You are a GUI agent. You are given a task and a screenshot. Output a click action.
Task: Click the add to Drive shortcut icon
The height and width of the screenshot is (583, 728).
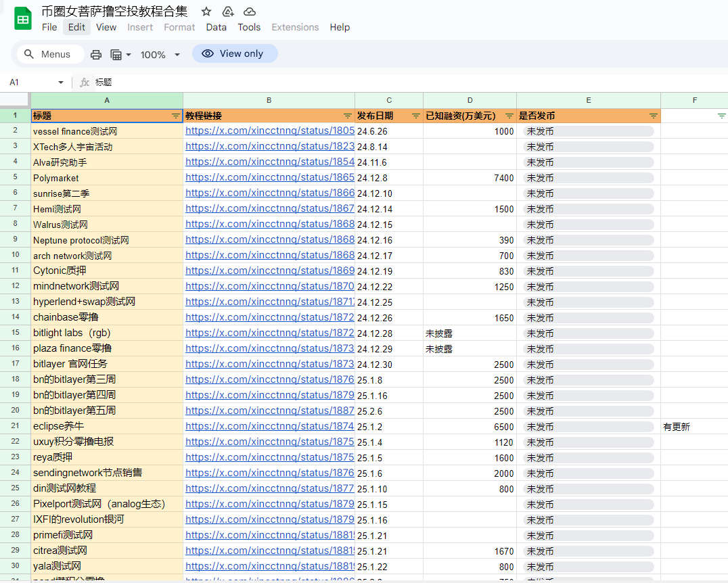pyautogui.click(x=228, y=11)
